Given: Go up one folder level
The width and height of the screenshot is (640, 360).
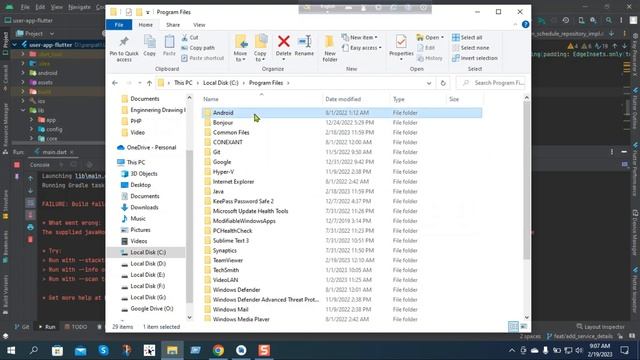Looking at the screenshot, I should tap(149, 83).
